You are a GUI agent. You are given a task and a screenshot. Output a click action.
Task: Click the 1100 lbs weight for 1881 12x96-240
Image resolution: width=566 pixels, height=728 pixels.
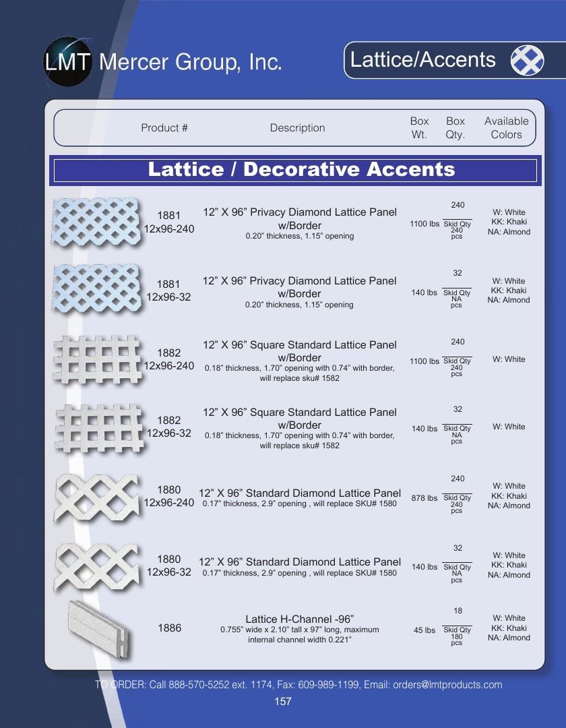[x=424, y=224]
